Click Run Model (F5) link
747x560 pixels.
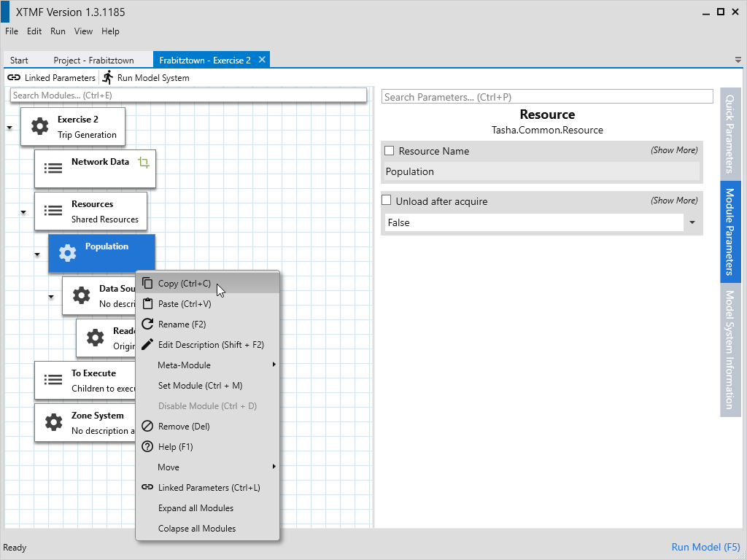[705, 547]
